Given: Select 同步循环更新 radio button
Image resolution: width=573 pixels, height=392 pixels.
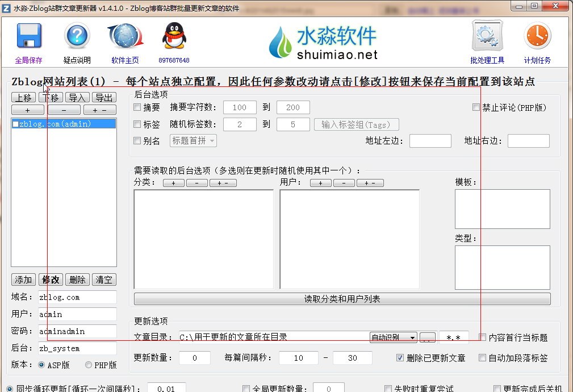Looking at the screenshot, I should (x=10, y=389).
